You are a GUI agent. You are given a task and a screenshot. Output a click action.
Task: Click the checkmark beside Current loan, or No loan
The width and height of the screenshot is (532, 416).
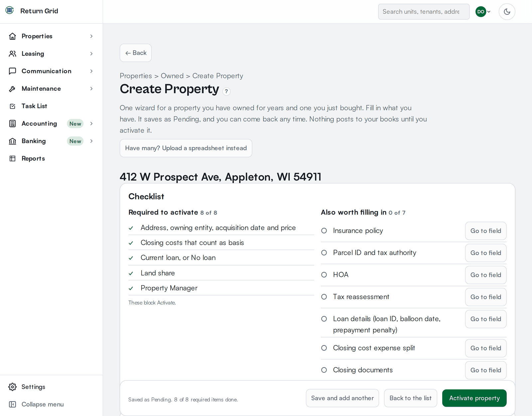click(131, 258)
